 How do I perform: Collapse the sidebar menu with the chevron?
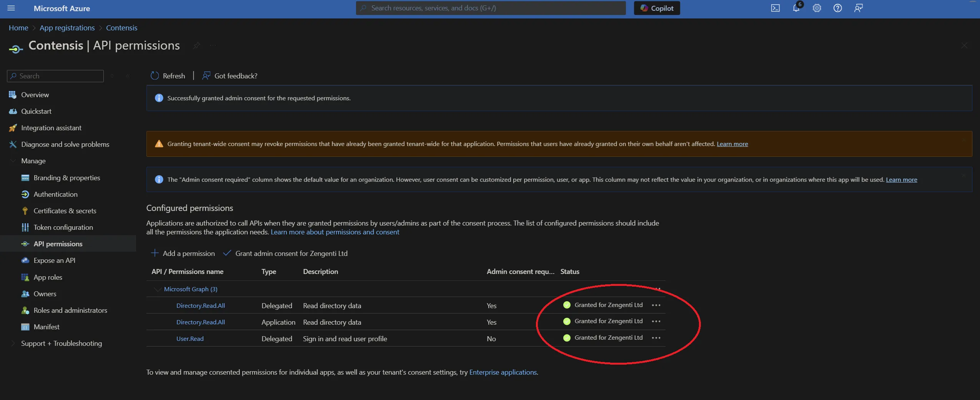coord(128,76)
